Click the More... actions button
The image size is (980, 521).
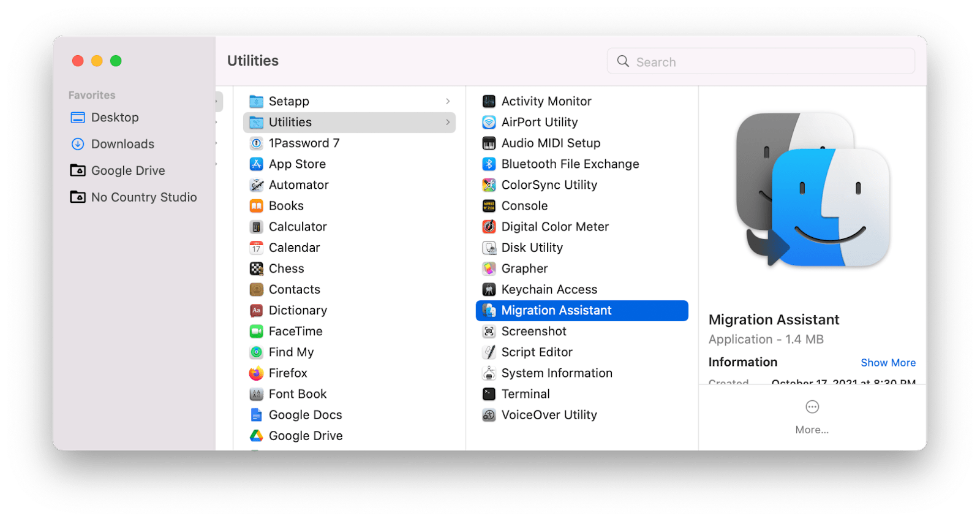coord(812,417)
